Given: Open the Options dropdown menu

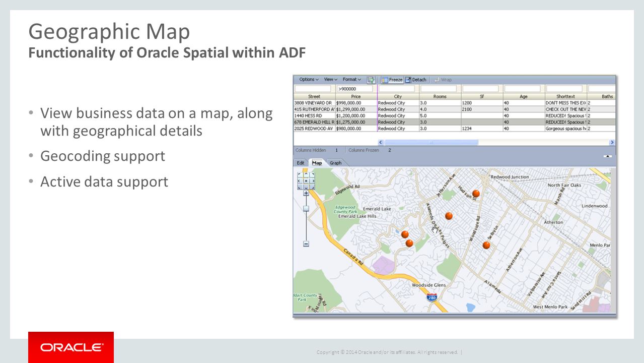Looking at the screenshot, I should 309,80.
